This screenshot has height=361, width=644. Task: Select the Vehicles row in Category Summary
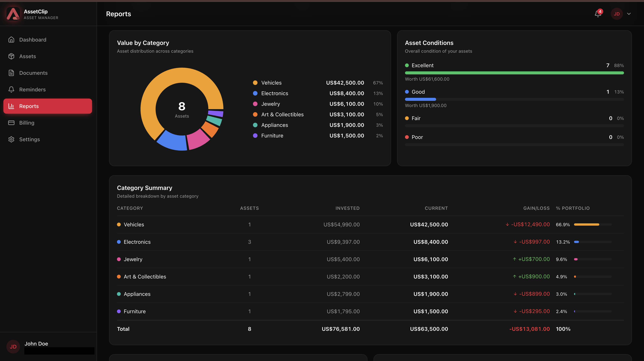[x=370, y=224]
